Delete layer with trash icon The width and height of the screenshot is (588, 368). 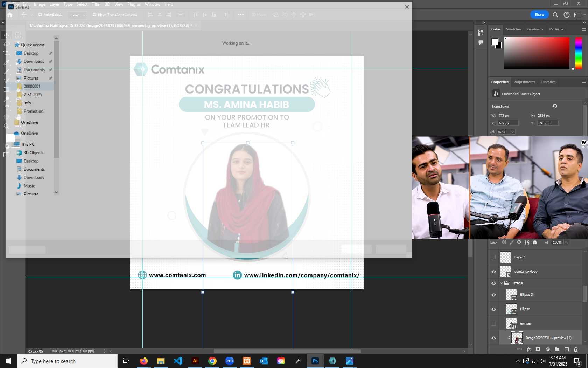pyautogui.click(x=576, y=349)
